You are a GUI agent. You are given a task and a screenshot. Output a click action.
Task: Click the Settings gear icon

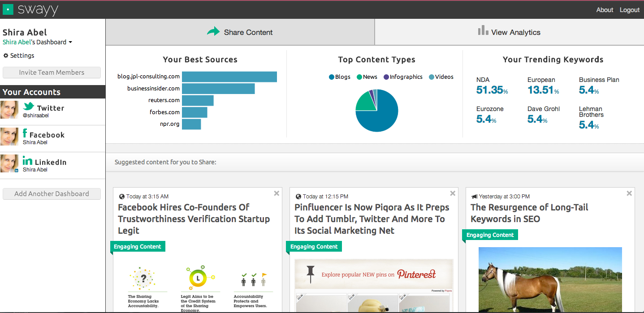point(6,56)
